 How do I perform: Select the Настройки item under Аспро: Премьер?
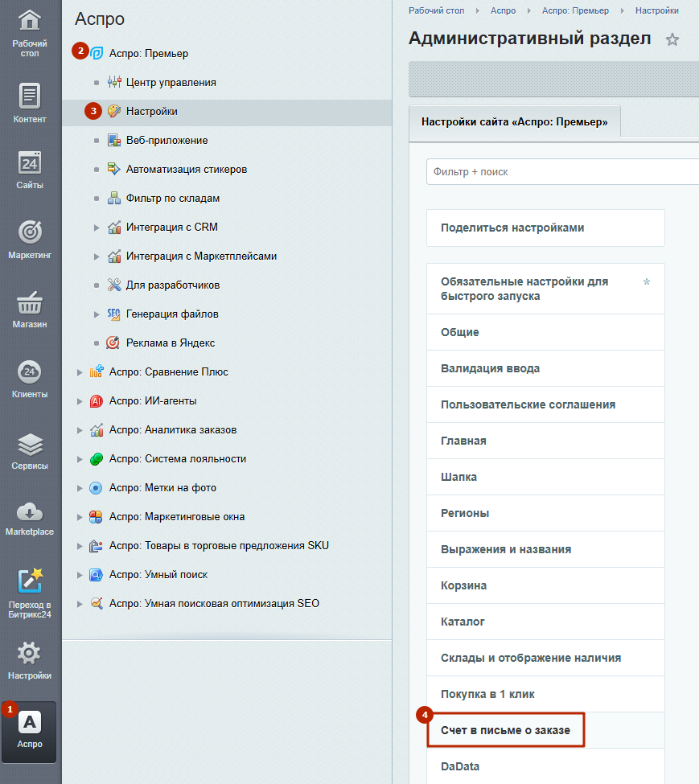(151, 111)
